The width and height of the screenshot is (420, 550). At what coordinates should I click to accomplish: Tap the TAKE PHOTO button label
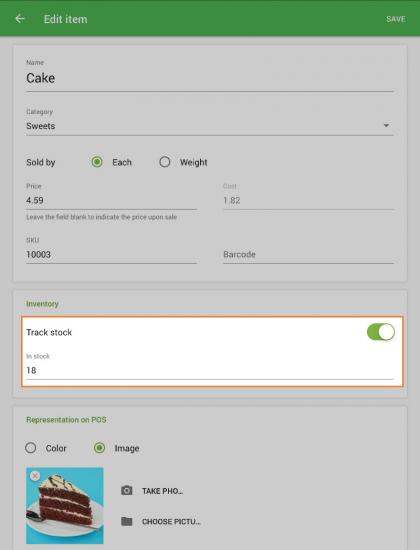(x=162, y=491)
